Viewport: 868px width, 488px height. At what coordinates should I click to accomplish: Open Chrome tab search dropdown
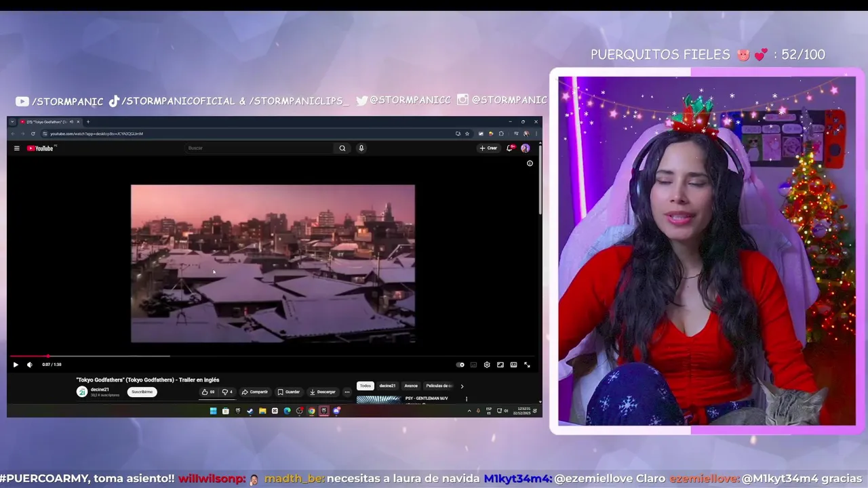click(12, 122)
